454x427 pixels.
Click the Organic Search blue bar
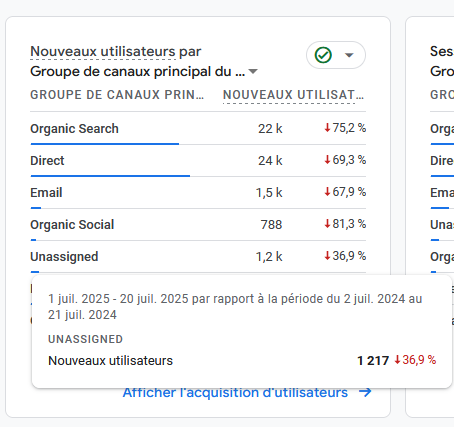coord(105,144)
